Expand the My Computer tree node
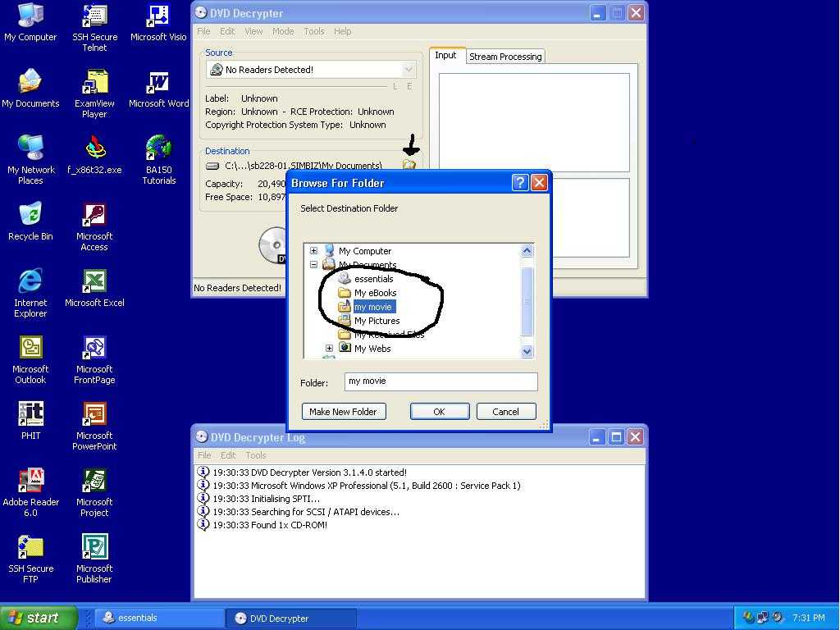840x630 pixels. (x=313, y=251)
